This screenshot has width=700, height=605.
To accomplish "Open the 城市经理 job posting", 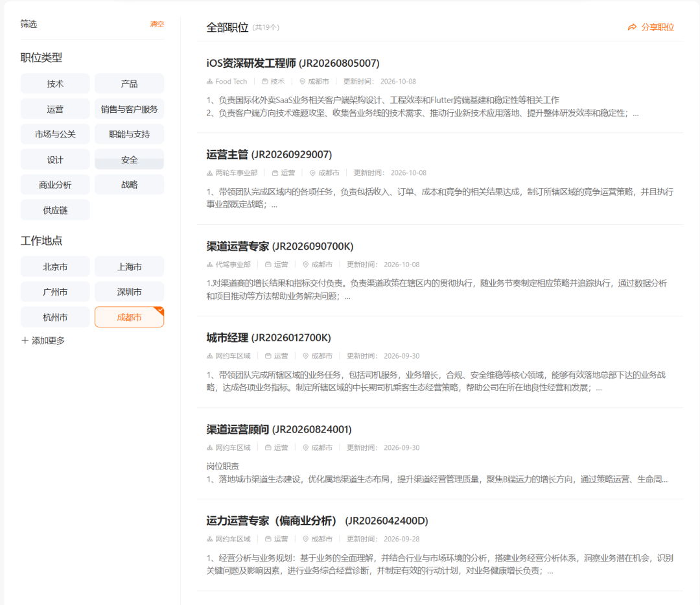I will (x=269, y=338).
